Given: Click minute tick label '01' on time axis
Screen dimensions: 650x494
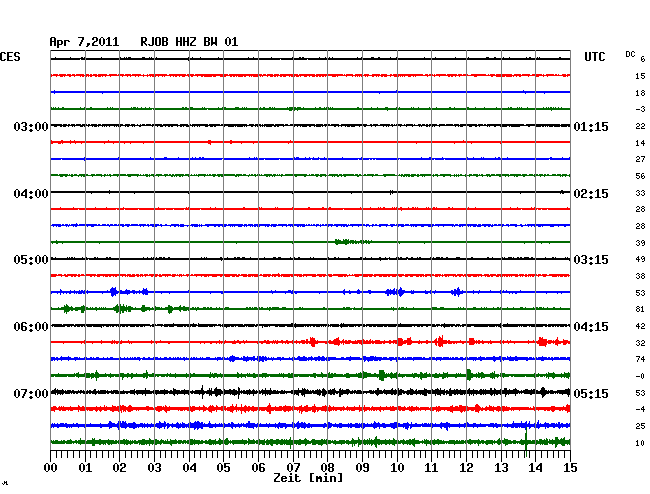Looking at the screenshot, I should (85, 468).
